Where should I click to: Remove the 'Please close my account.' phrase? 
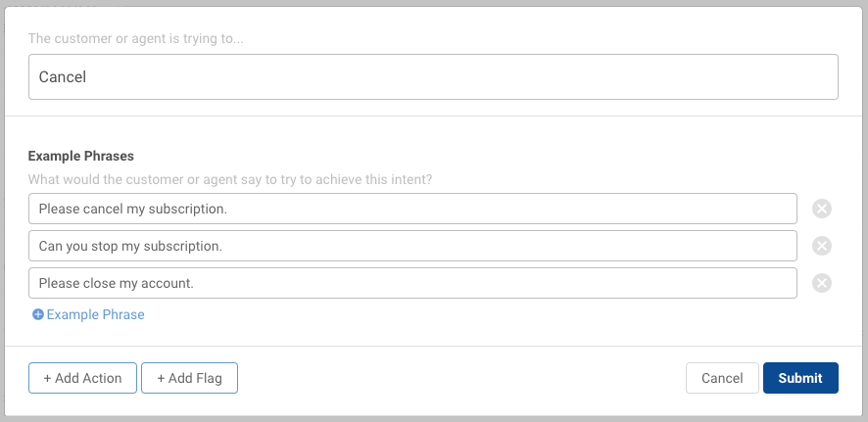pyautogui.click(x=822, y=283)
